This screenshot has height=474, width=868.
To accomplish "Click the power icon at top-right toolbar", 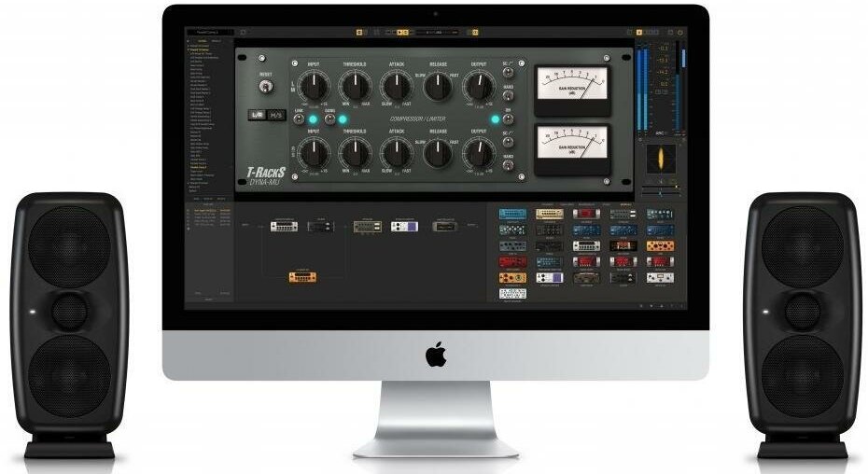I will [680, 33].
